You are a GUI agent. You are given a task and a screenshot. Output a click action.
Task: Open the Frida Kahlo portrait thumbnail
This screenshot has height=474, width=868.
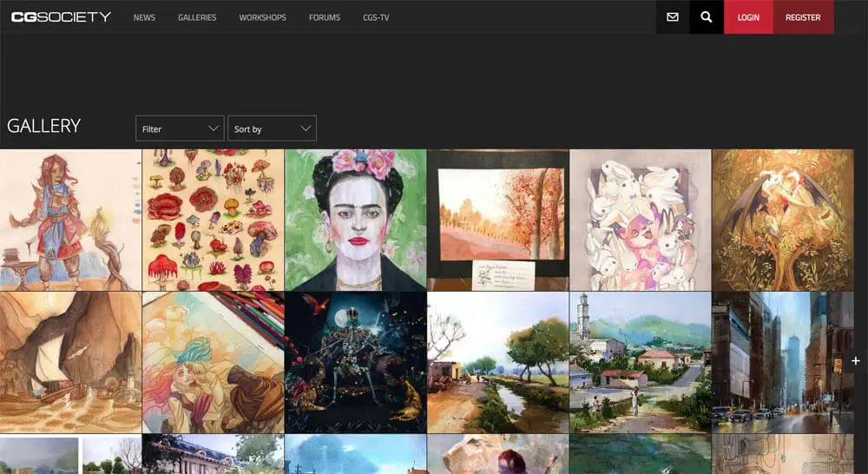coord(355,220)
